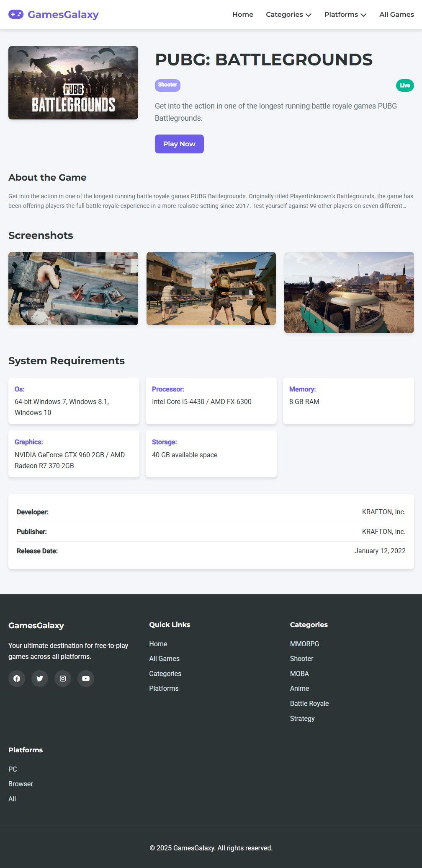Image resolution: width=422 pixels, height=868 pixels.
Task: Open the Shooter category footer link
Action: pos(301,658)
